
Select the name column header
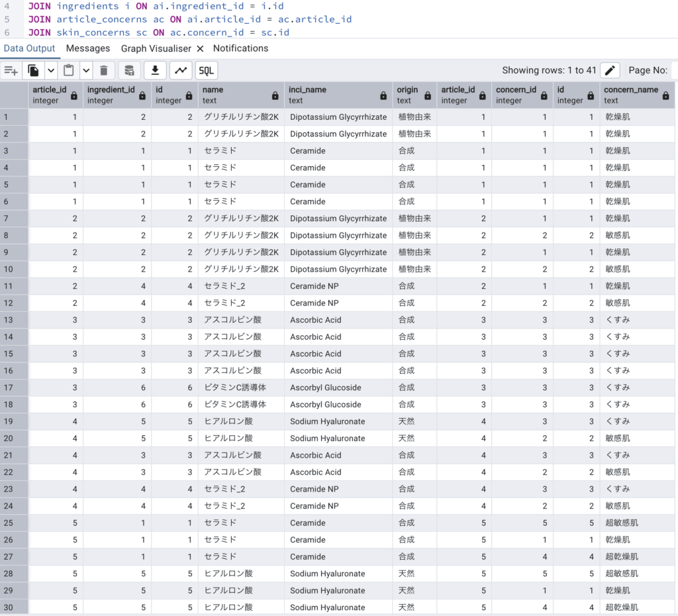[241, 95]
